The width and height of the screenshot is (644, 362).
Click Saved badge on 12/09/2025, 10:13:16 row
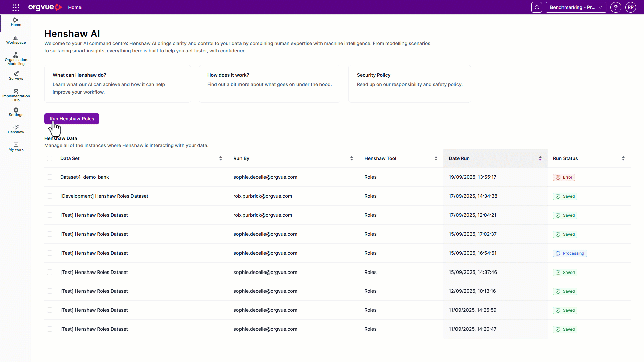565,291
